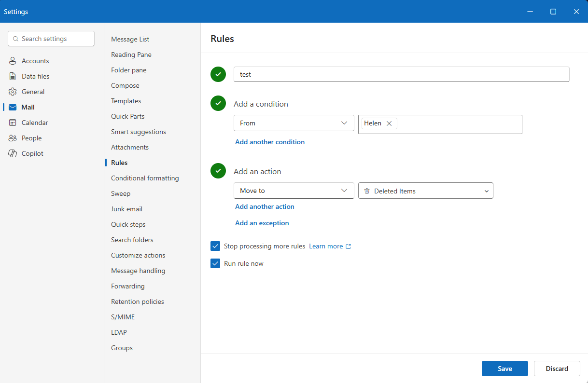Click the green checkmark beside Add a condition
Screen dimensions: 588x383
pos(218,103)
